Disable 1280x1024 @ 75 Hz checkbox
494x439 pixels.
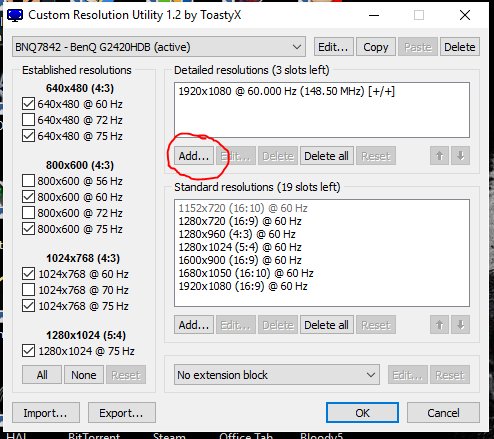28,351
